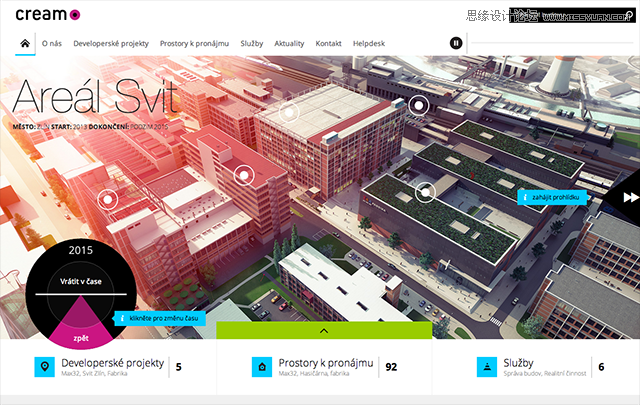Select the hotspot on the left low building
The image size is (640, 405).
tap(108, 199)
